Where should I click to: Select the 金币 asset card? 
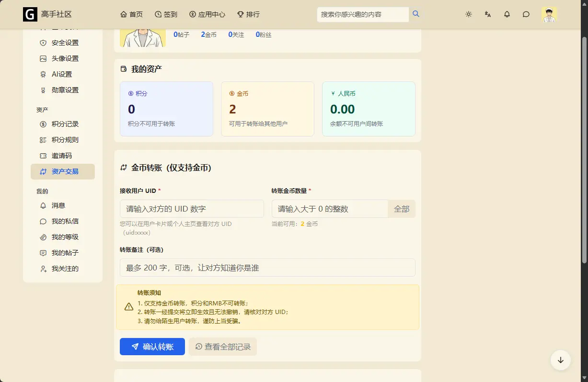click(267, 109)
